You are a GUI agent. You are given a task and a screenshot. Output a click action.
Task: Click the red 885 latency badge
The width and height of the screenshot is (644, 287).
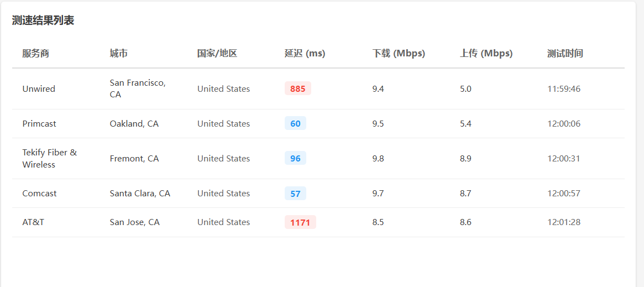pyautogui.click(x=297, y=88)
